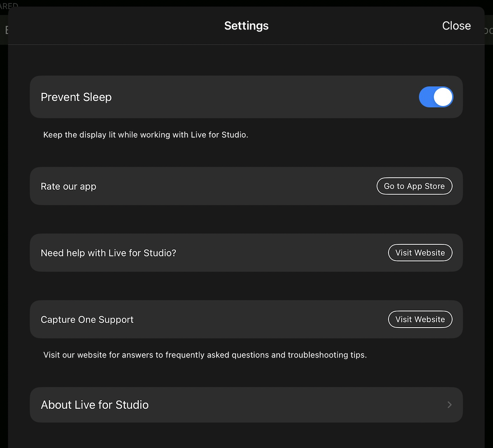Click the Rate our app label
Screen dimensions: 493x448
(x=68, y=186)
